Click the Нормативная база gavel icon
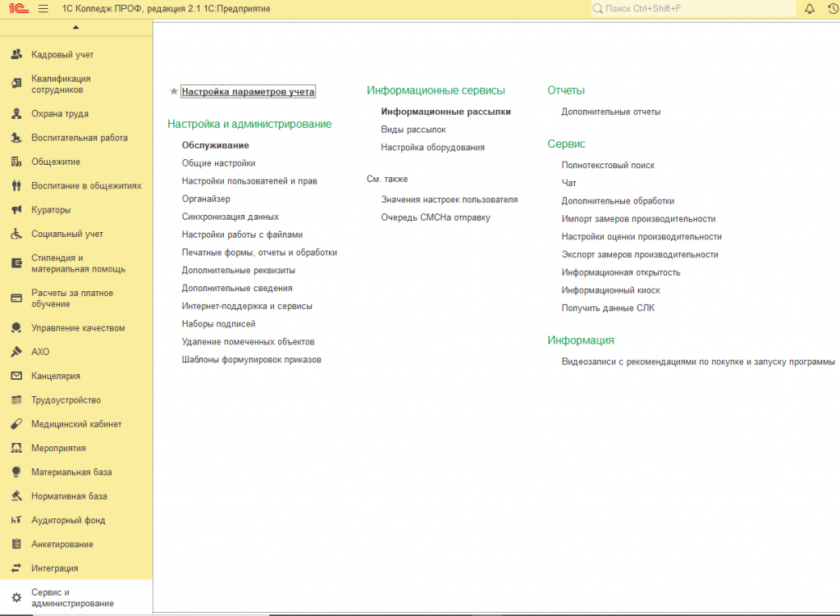 tap(16, 496)
